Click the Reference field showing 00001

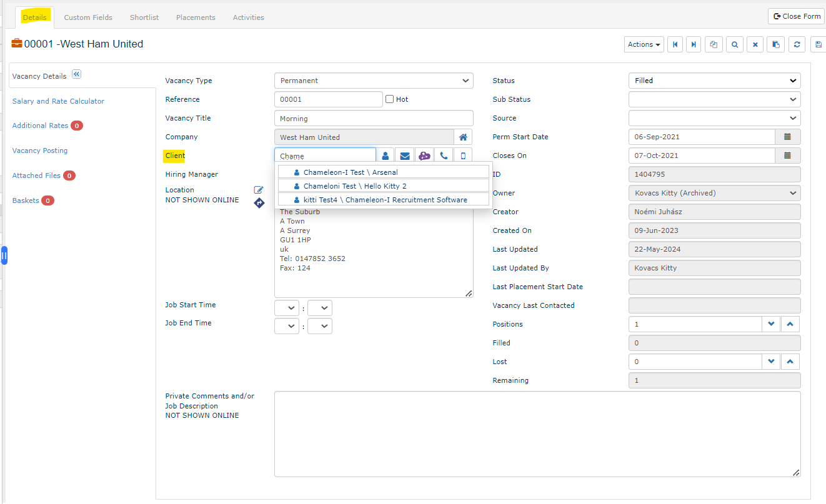pyautogui.click(x=328, y=99)
